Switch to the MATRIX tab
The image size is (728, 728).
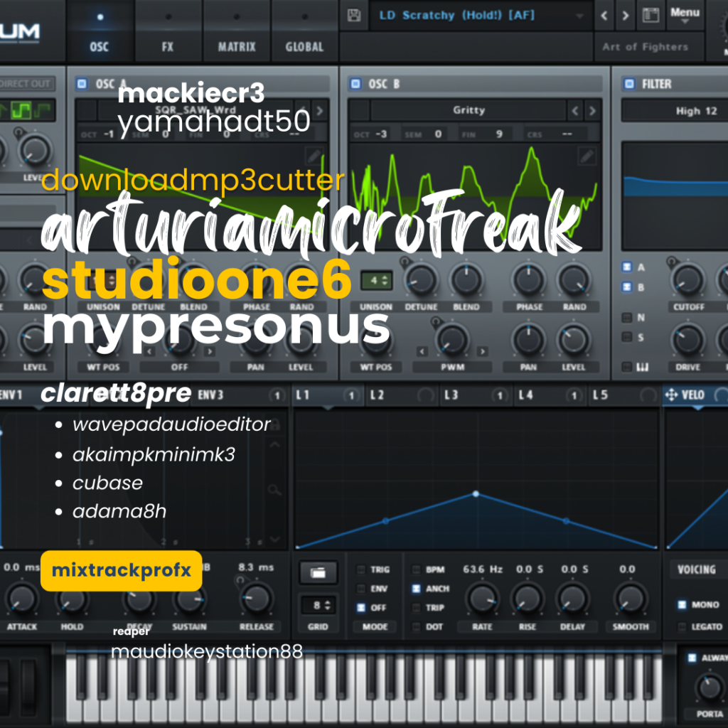(x=237, y=31)
